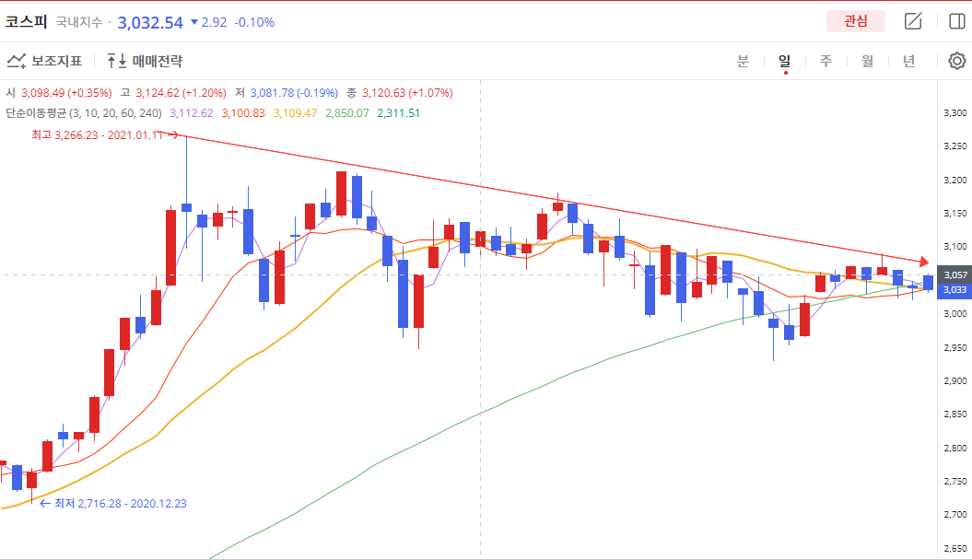
Task: Click the 3-day average value 3,112.62
Action: [x=192, y=113]
